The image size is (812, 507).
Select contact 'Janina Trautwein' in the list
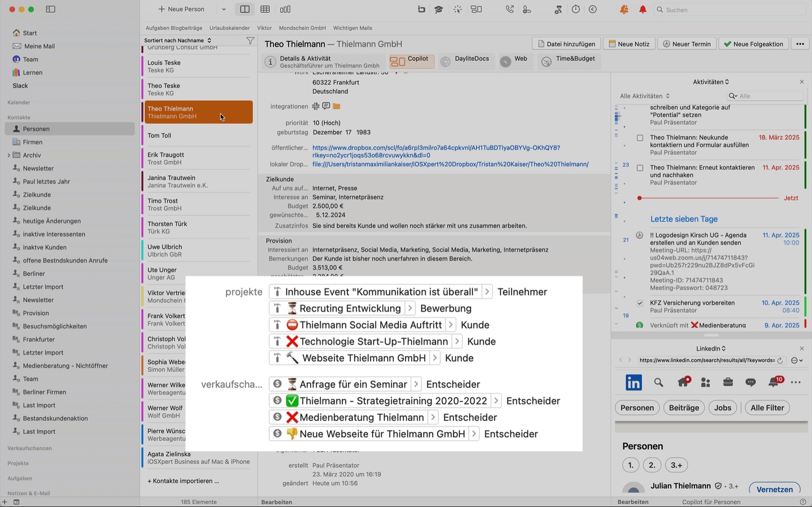pos(198,182)
